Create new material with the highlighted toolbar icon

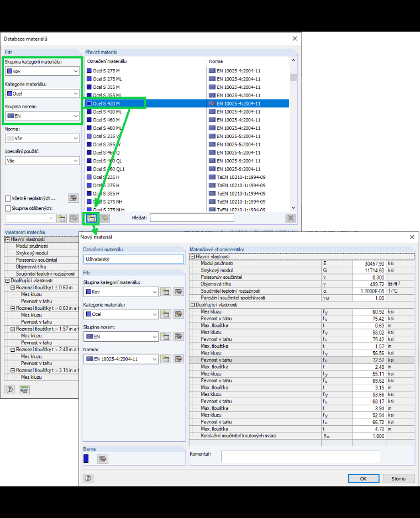(91, 218)
